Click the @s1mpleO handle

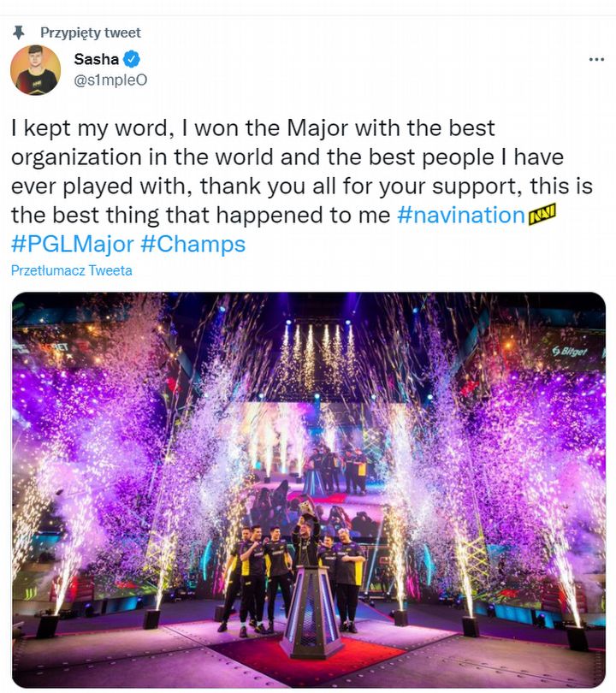(110, 80)
